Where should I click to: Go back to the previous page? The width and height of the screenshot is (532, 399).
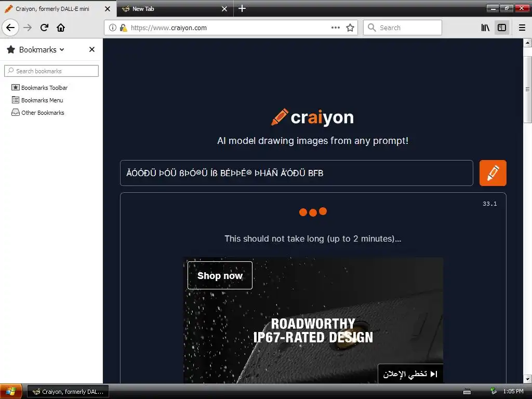[x=10, y=28]
